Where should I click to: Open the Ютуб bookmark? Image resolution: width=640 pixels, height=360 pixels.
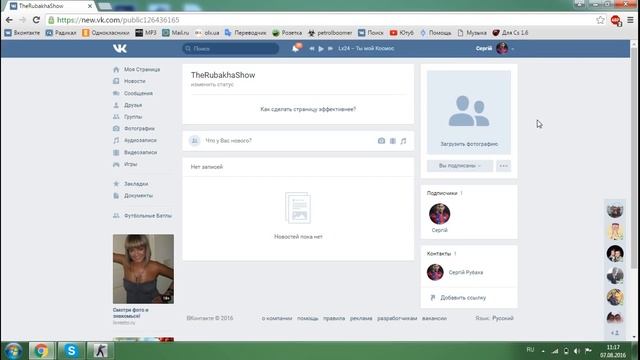pyautogui.click(x=402, y=33)
